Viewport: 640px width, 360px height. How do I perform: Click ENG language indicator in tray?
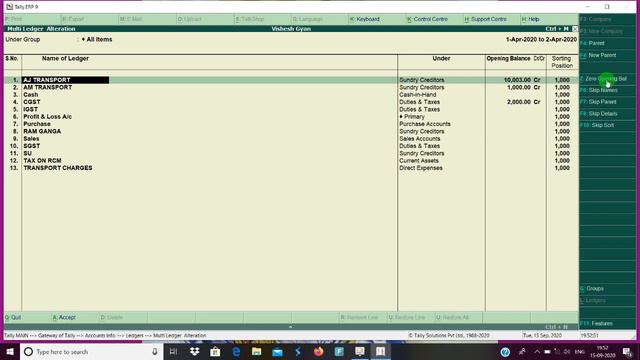(580, 352)
